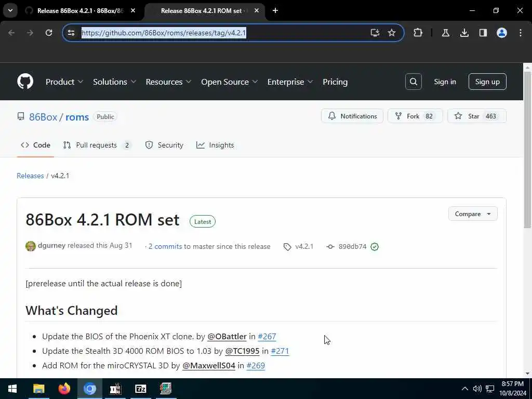Open the dgurney author link
This screenshot has height=399, width=532.
[x=51, y=245]
